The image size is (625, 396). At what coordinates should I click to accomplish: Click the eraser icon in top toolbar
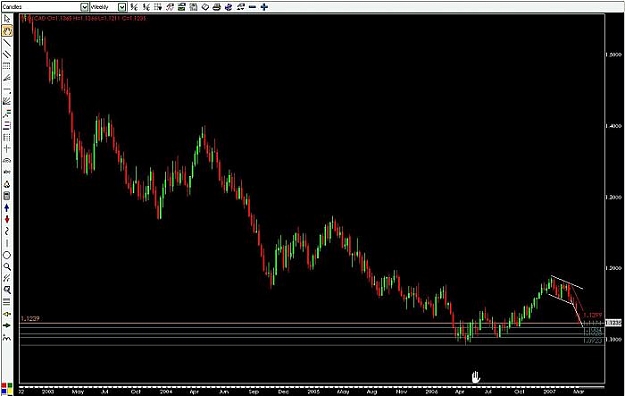coord(205,7)
